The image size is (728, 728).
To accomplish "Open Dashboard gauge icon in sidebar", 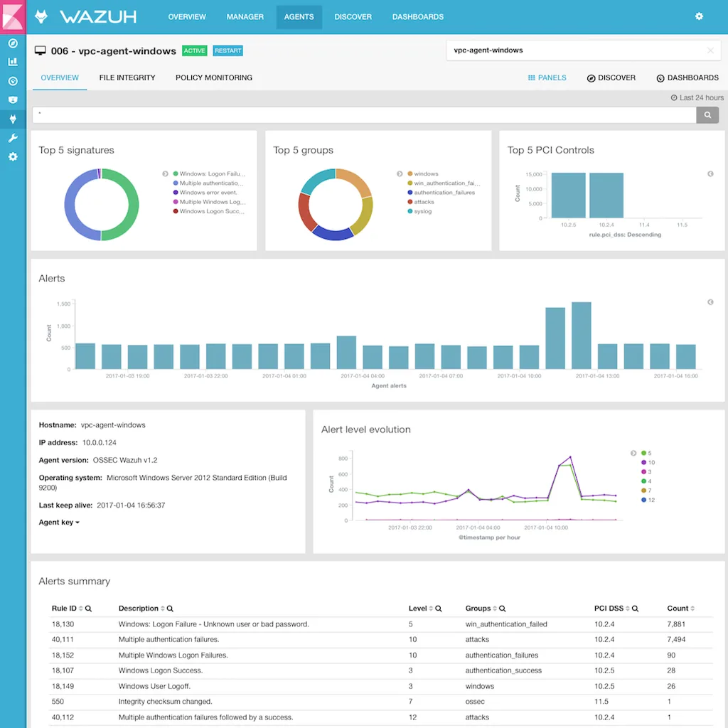I will pyautogui.click(x=13, y=81).
